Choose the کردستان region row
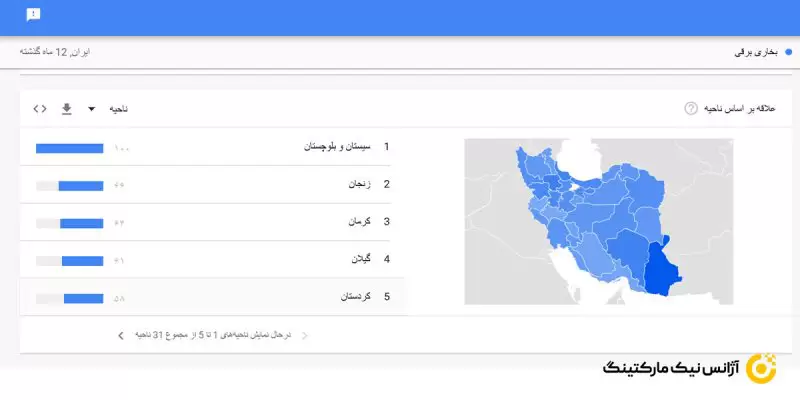 click(x=355, y=297)
